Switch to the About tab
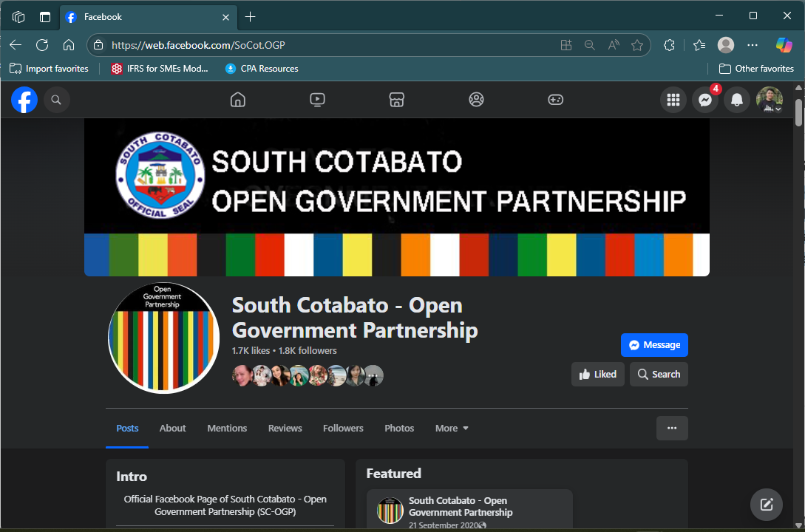This screenshot has width=805, height=532. [x=172, y=429]
